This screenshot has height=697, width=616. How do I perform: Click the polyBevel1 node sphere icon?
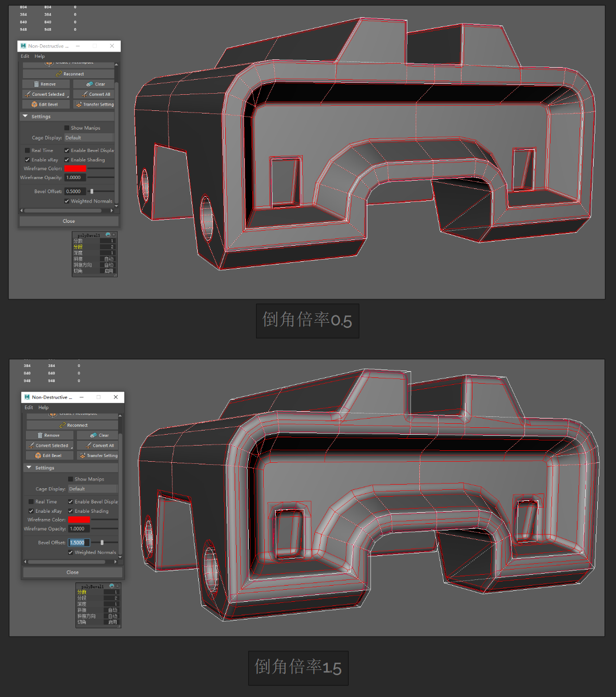pos(108,234)
